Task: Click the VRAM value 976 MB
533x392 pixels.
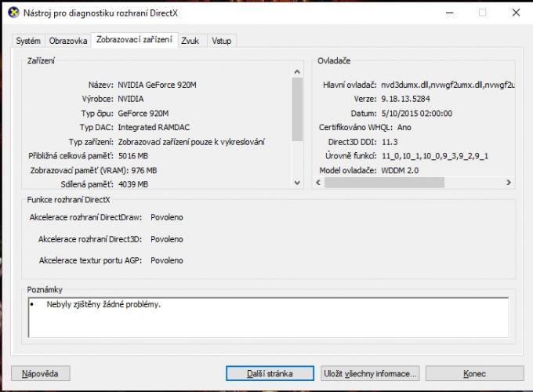Action: pyautogui.click(x=144, y=170)
